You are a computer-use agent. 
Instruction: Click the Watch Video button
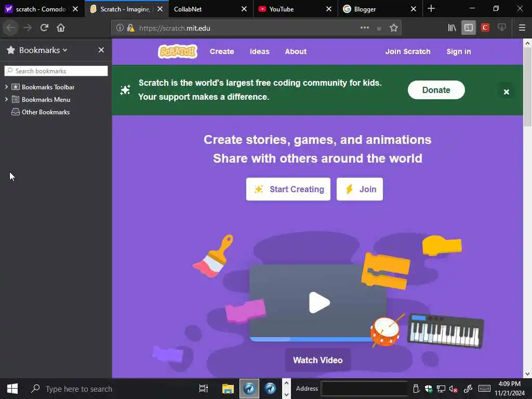(x=318, y=360)
